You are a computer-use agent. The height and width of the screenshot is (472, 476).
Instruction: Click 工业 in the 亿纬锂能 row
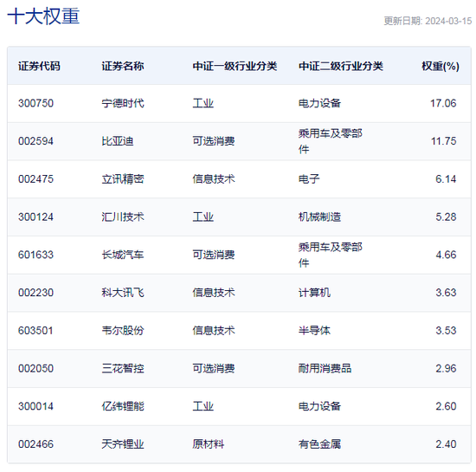point(203,406)
